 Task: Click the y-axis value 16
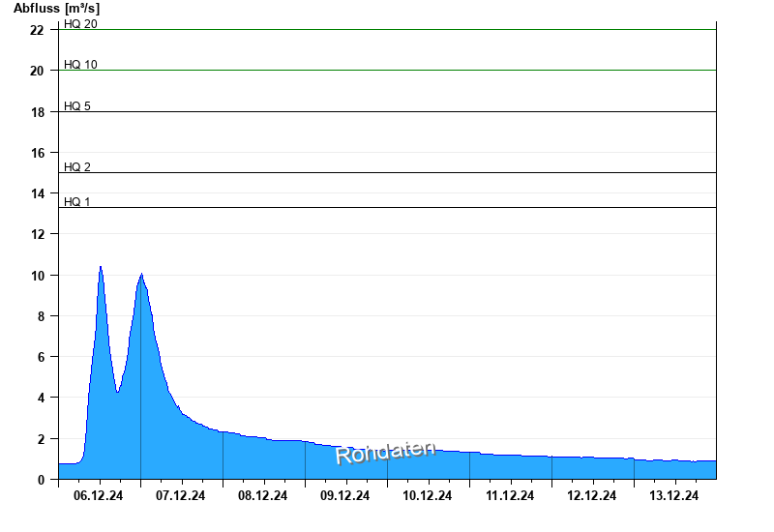pyautogui.click(x=38, y=153)
